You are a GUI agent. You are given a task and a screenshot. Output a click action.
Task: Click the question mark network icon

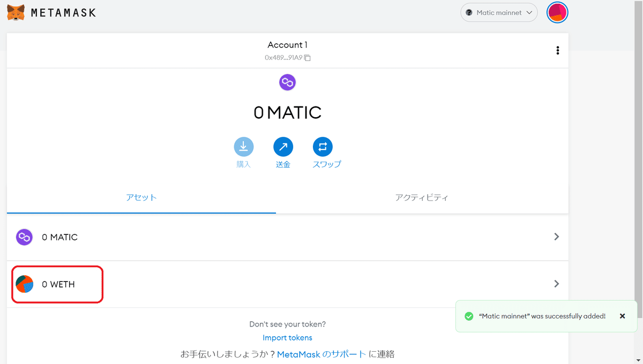[469, 12]
